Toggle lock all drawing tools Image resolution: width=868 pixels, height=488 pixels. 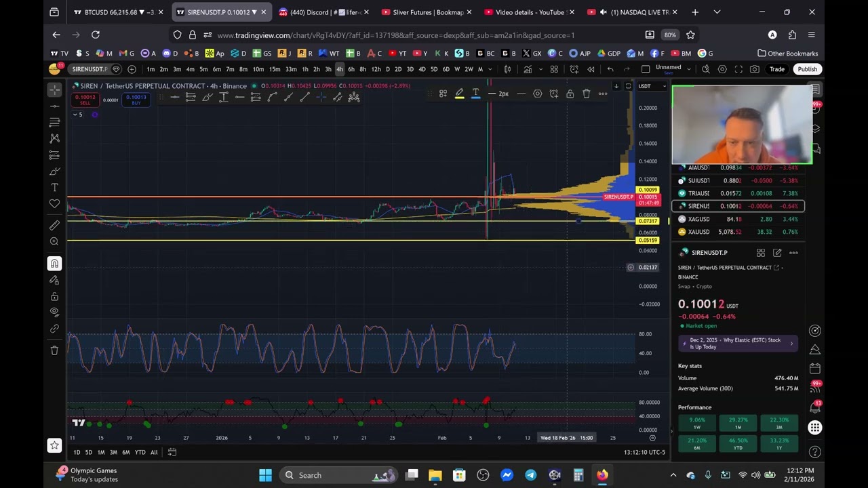coord(54,296)
